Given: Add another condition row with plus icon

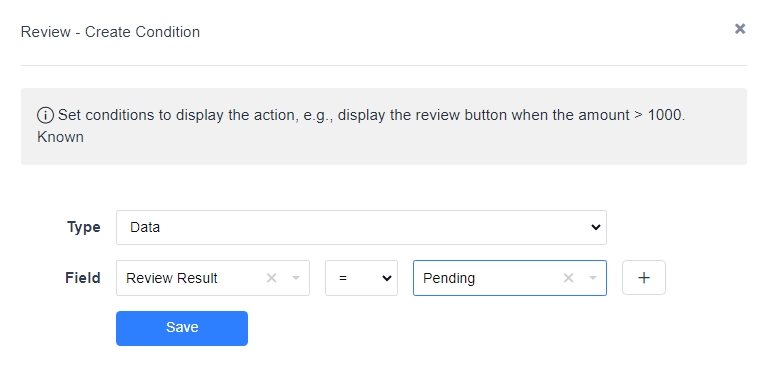Looking at the screenshot, I should 644,277.
